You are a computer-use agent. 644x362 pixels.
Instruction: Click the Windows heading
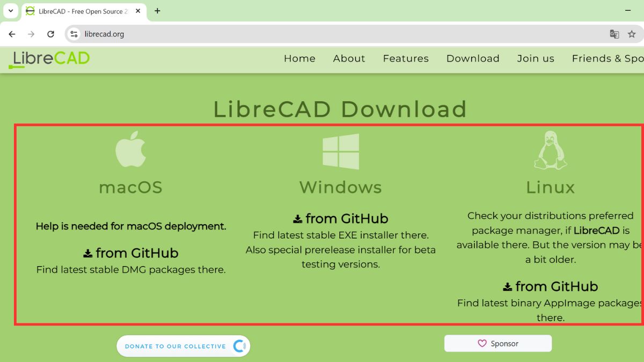(340, 187)
